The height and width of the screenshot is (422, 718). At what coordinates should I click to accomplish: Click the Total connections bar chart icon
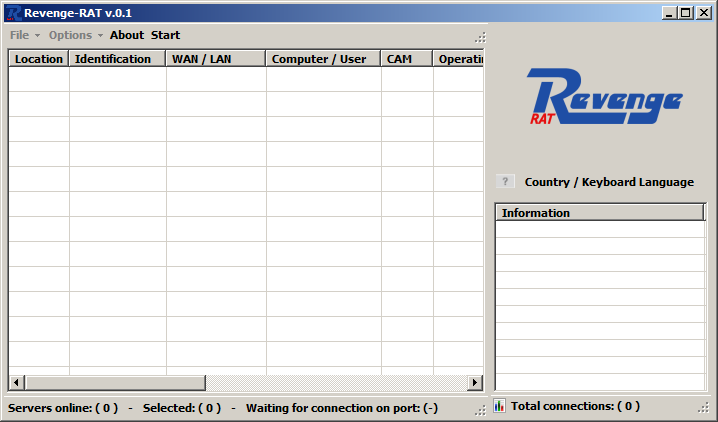click(499, 406)
